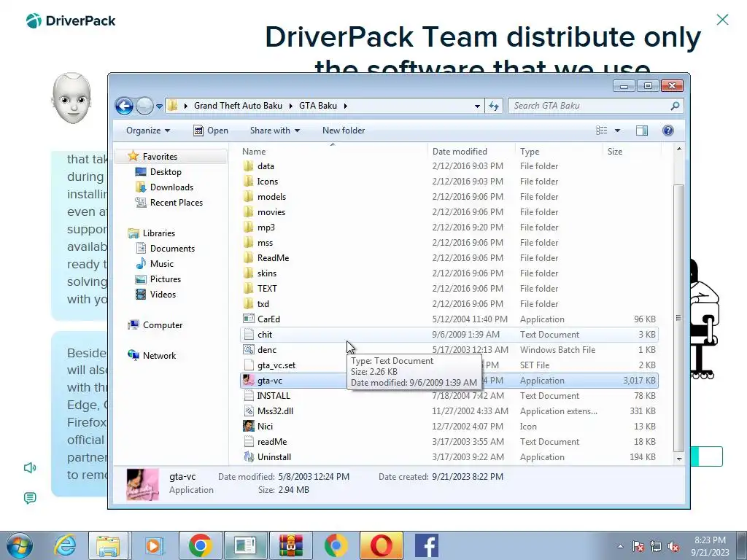
Task: Select the denc batch file icon
Action: pyautogui.click(x=248, y=349)
